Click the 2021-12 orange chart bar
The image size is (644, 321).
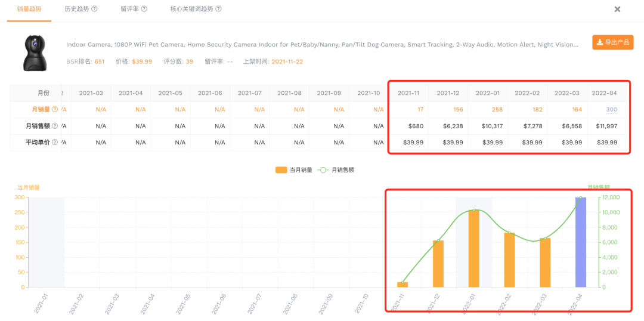point(438,264)
